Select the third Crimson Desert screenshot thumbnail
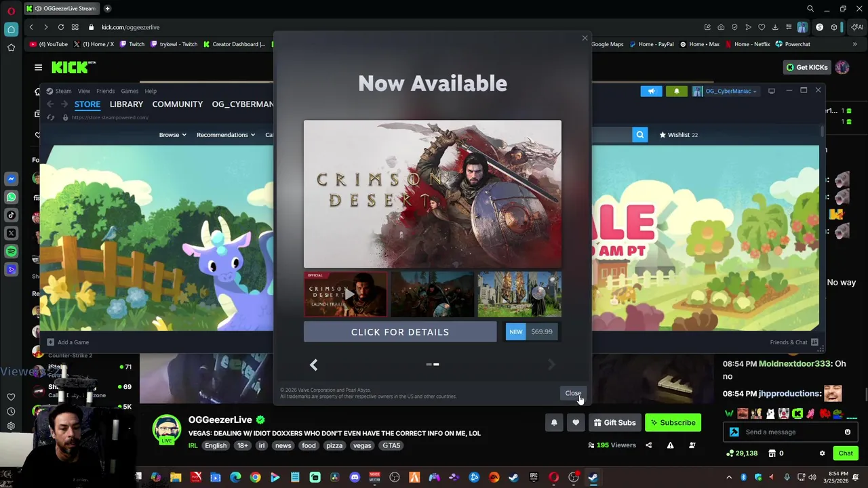868x488 pixels. (519, 294)
